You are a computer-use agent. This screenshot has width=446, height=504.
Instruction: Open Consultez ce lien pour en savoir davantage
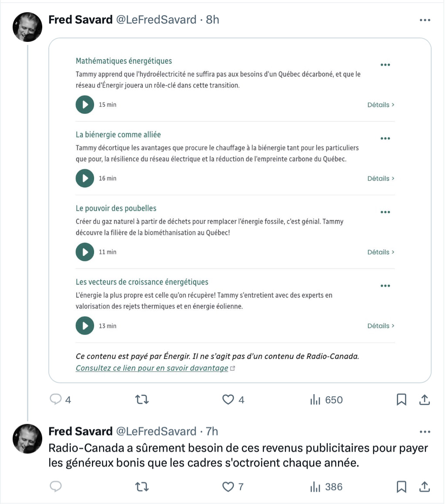152,368
